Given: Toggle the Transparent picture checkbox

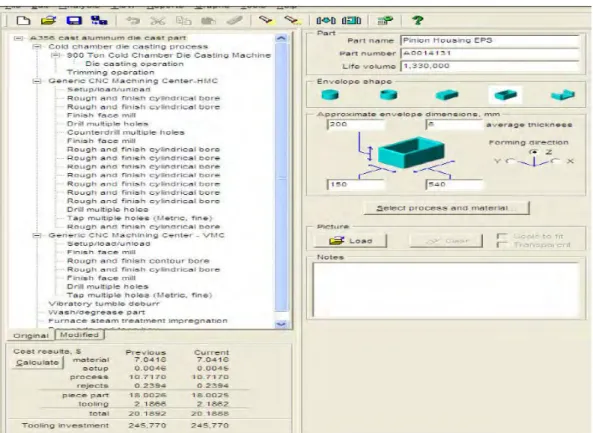Looking at the screenshot, I should coord(502,245).
